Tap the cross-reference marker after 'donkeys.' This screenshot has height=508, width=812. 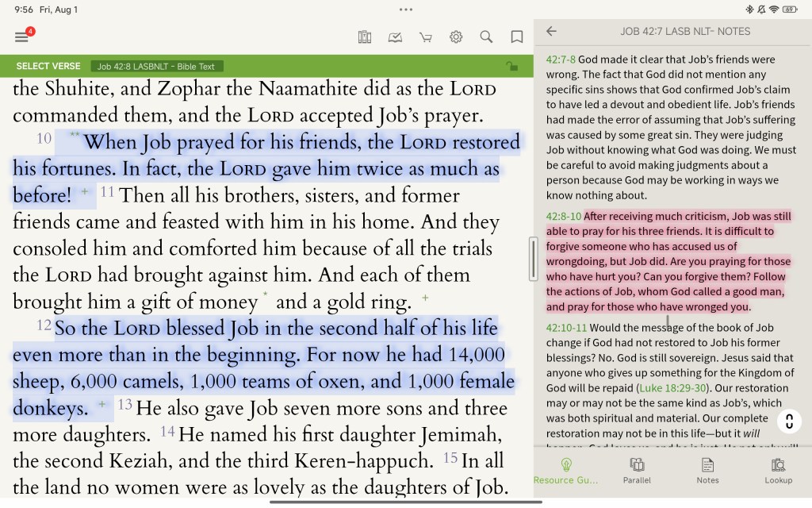coord(101,404)
